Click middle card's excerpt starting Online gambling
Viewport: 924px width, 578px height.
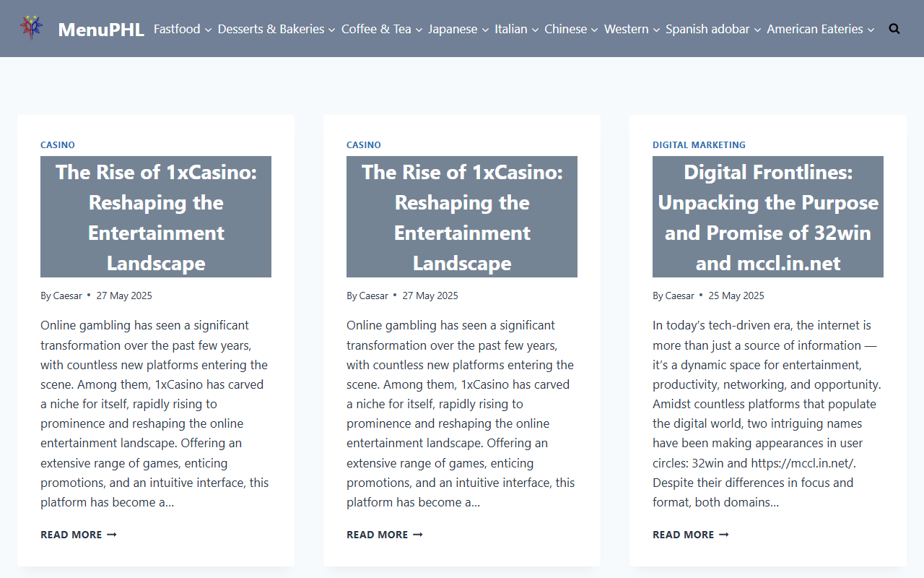(461, 413)
